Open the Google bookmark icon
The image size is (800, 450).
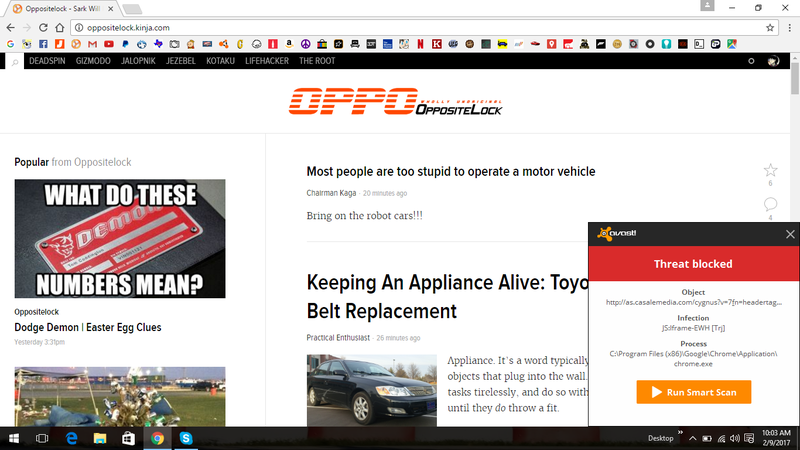point(10,44)
